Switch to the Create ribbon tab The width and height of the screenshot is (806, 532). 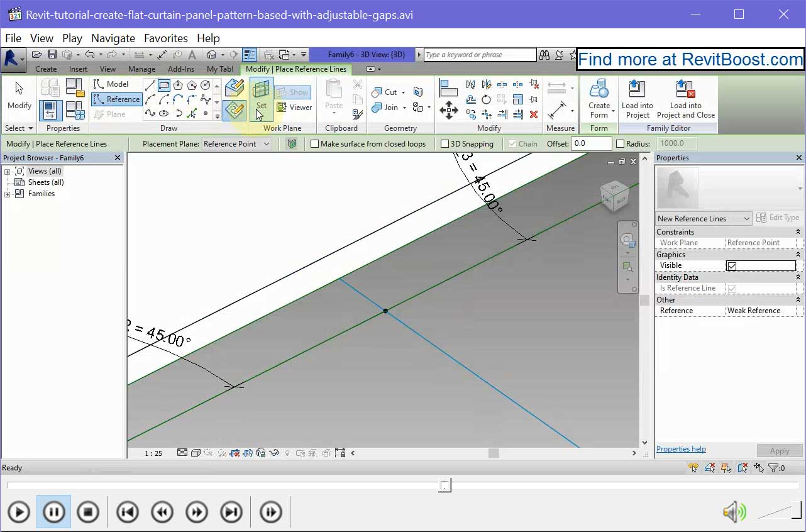click(x=46, y=69)
